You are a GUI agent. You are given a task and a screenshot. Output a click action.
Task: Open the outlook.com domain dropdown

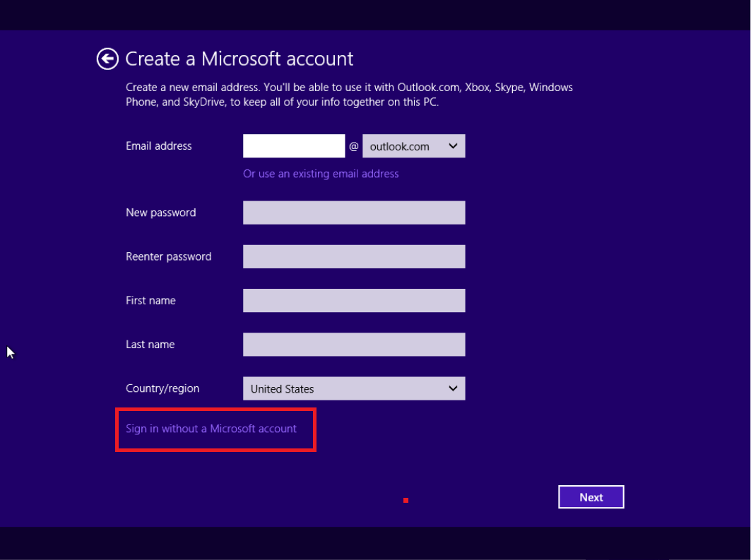pos(413,146)
